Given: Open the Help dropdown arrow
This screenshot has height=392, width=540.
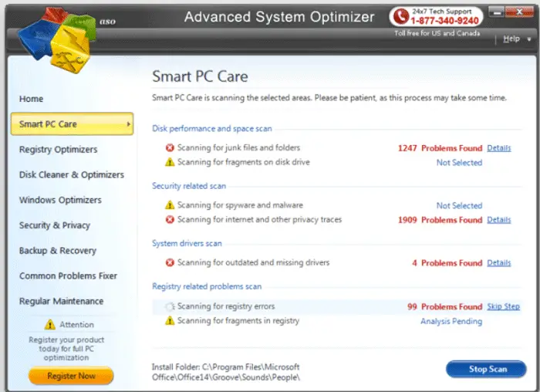Looking at the screenshot, I should 529,39.
